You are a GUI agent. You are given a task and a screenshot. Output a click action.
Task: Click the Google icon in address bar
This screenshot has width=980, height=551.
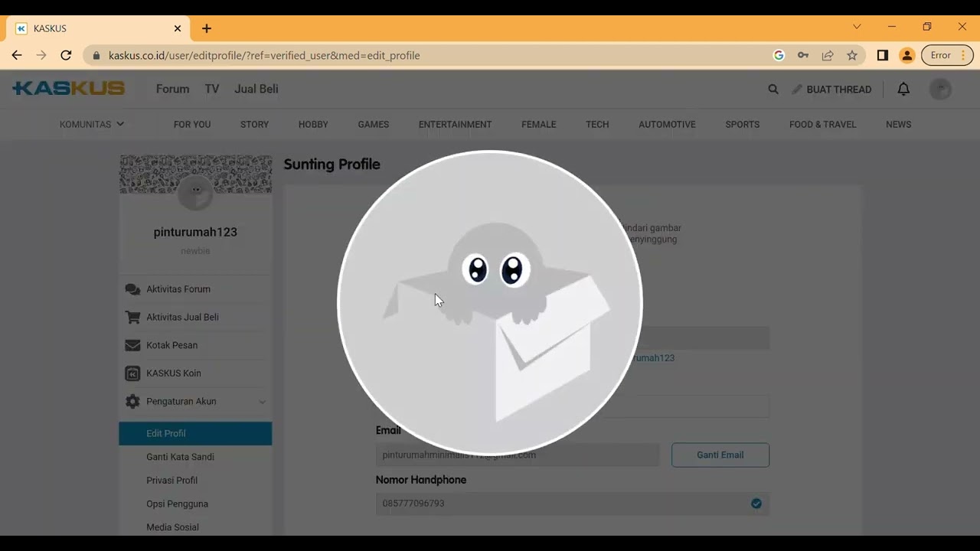click(x=779, y=55)
